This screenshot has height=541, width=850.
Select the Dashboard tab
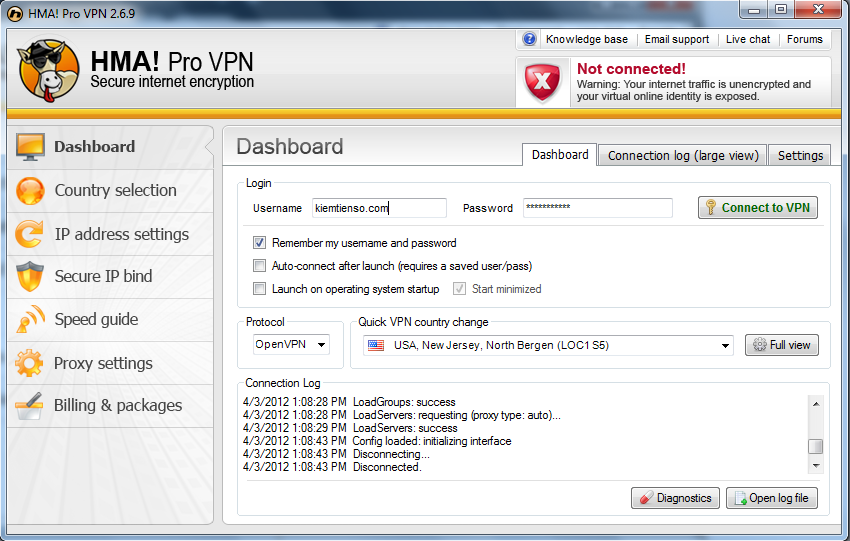point(560,155)
